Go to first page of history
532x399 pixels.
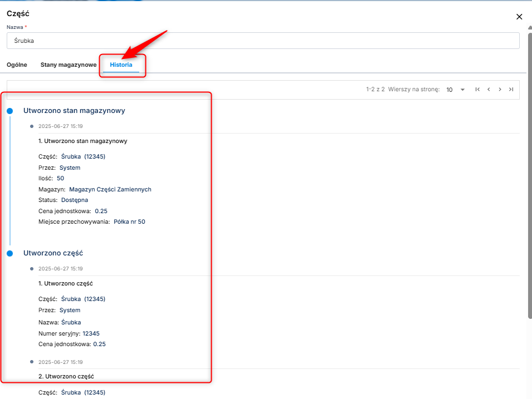tap(477, 89)
